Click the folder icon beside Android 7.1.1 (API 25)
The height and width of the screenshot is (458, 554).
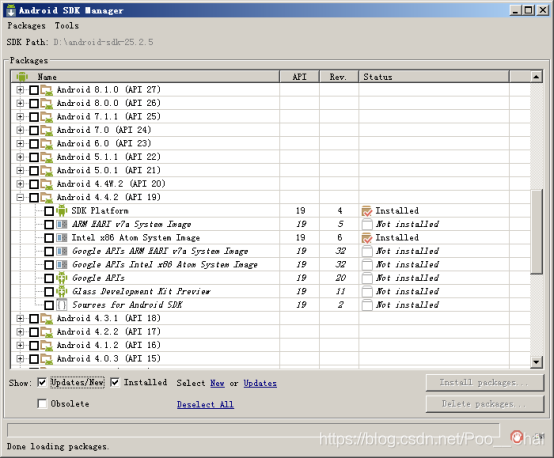tap(46, 117)
